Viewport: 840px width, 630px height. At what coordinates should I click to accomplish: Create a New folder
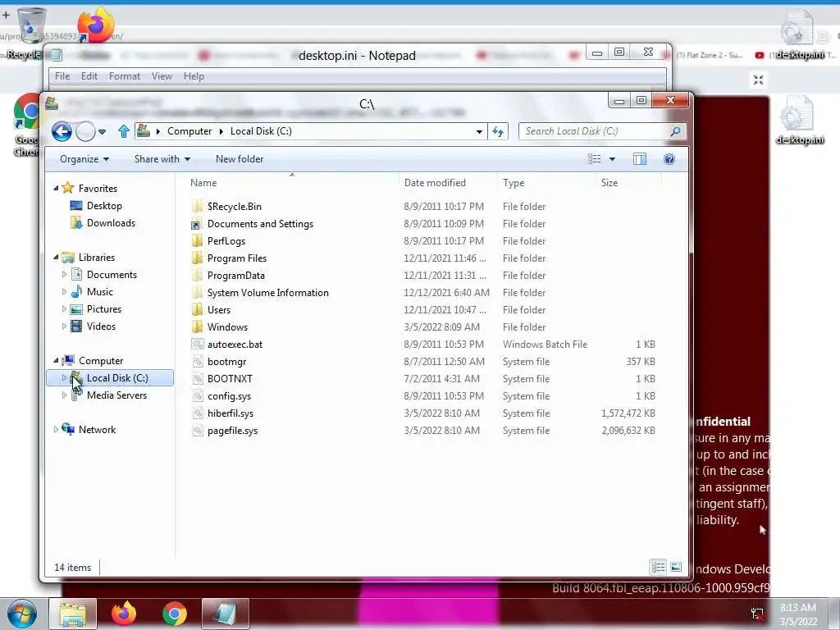[x=240, y=159]
